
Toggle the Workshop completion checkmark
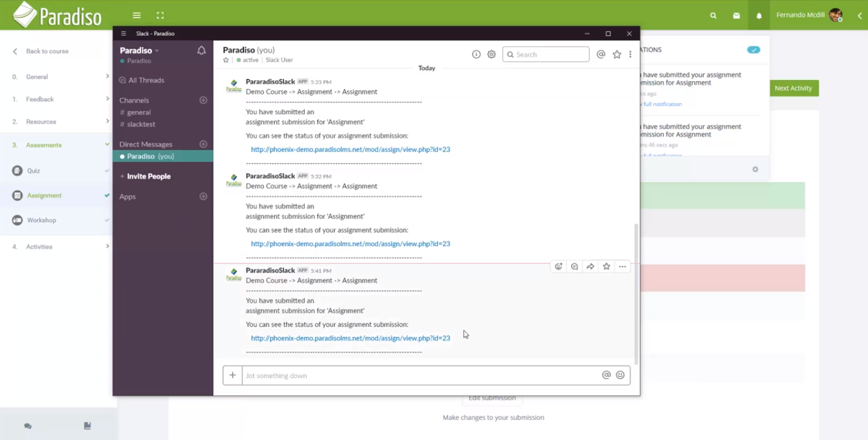tap(107, 220)
